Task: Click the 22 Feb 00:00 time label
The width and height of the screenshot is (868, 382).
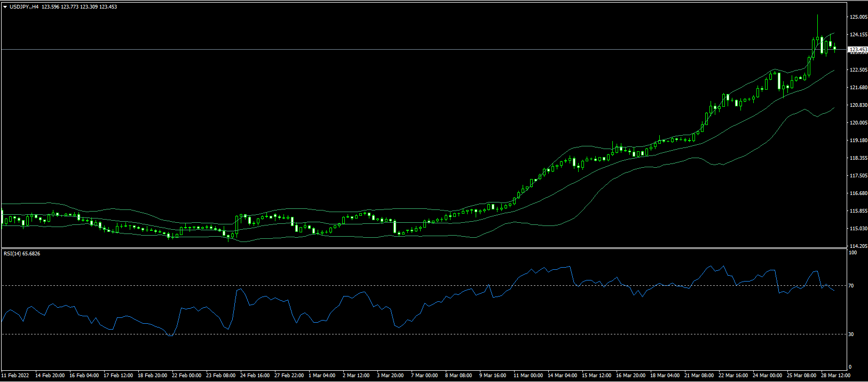Action: 186,376
